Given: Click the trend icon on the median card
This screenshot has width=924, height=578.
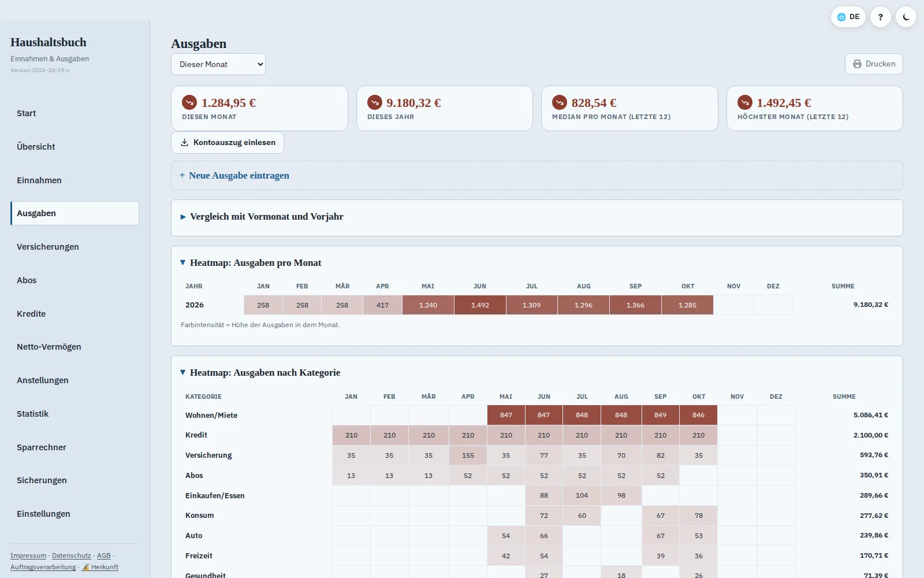Looking at the screenshot, I should (x=560, y=102).
